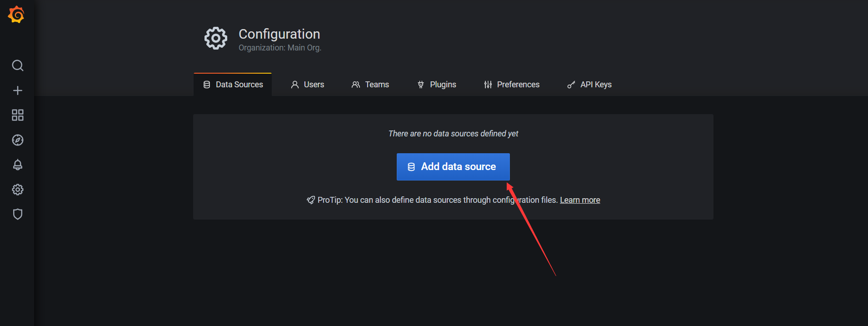Click the Grafana logo in the sidebar
Screen dimensions: 868x326
pyautogui.click(x=16, y=15)
